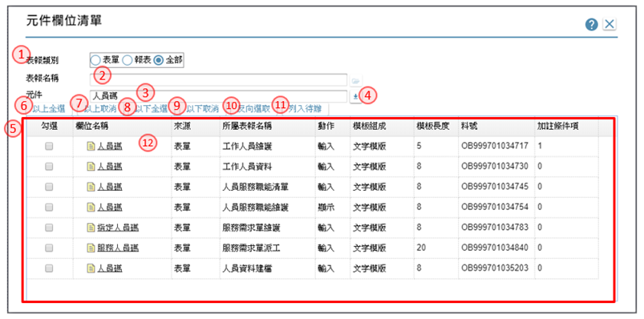Click the 加註條件項 column header
The height and width of the screenshot is (319, 644).
558,127
